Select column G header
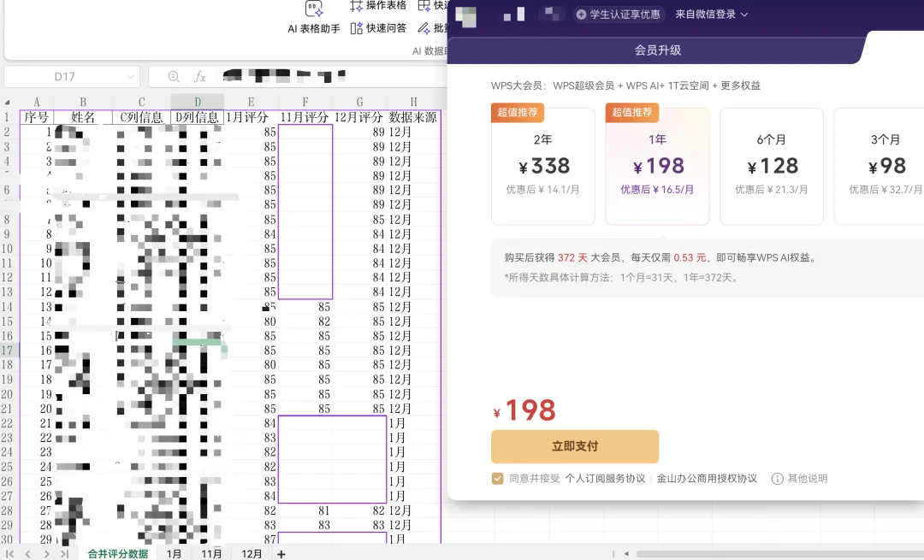 coord(359,102)
